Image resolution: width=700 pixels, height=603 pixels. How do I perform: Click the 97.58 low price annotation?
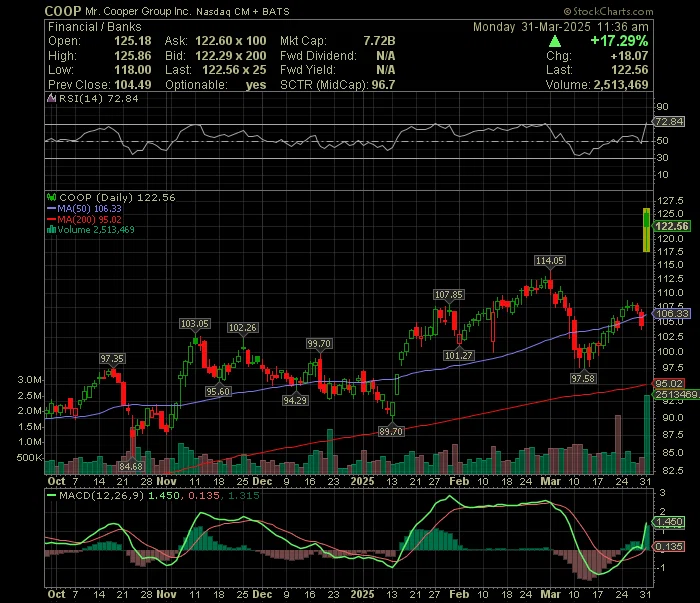point(583,378)
